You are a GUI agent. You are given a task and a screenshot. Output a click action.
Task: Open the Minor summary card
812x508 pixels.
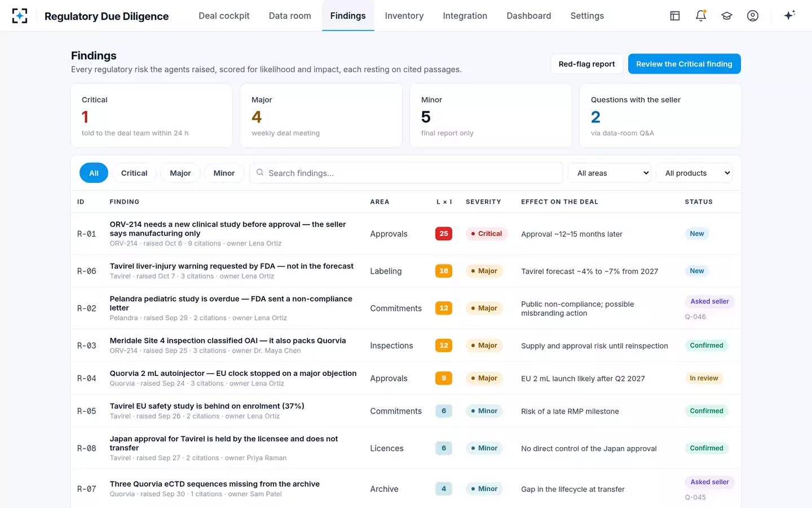click(491, 116)
